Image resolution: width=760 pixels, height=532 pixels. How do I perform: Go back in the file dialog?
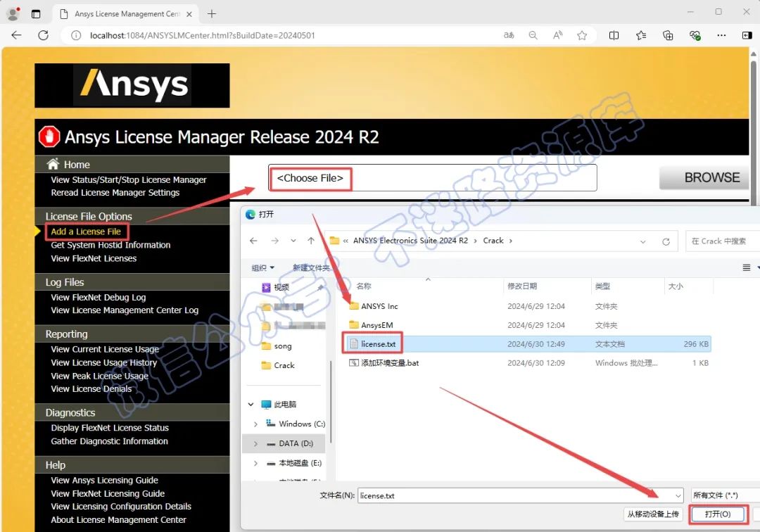[x=253, y=241]
